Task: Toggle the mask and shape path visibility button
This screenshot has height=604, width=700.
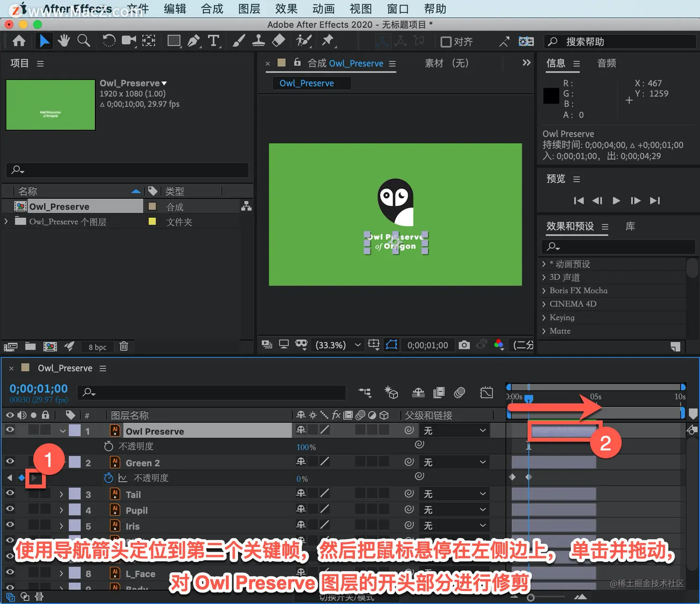Action: tap(392, 345)
